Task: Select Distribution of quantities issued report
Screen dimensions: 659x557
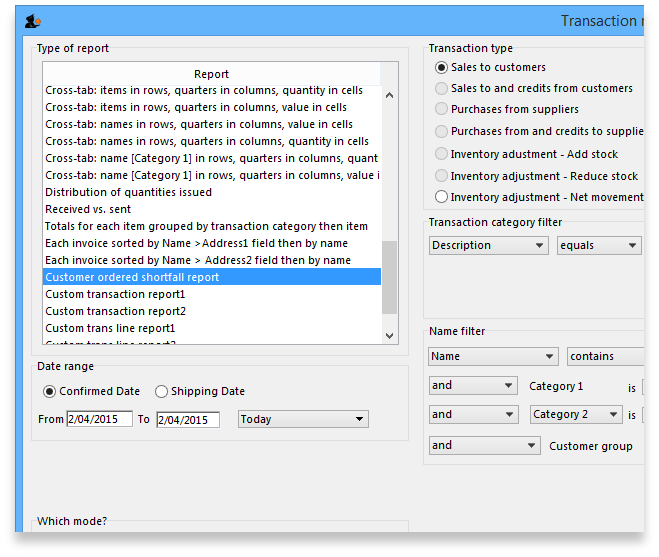Action: pyautogui.click(x=128, y=192)
